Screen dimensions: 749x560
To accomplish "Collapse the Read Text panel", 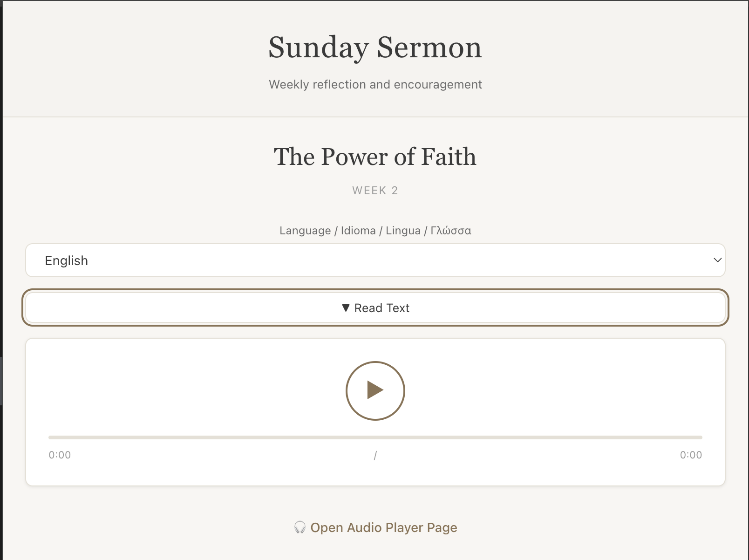I will [374, 307].
